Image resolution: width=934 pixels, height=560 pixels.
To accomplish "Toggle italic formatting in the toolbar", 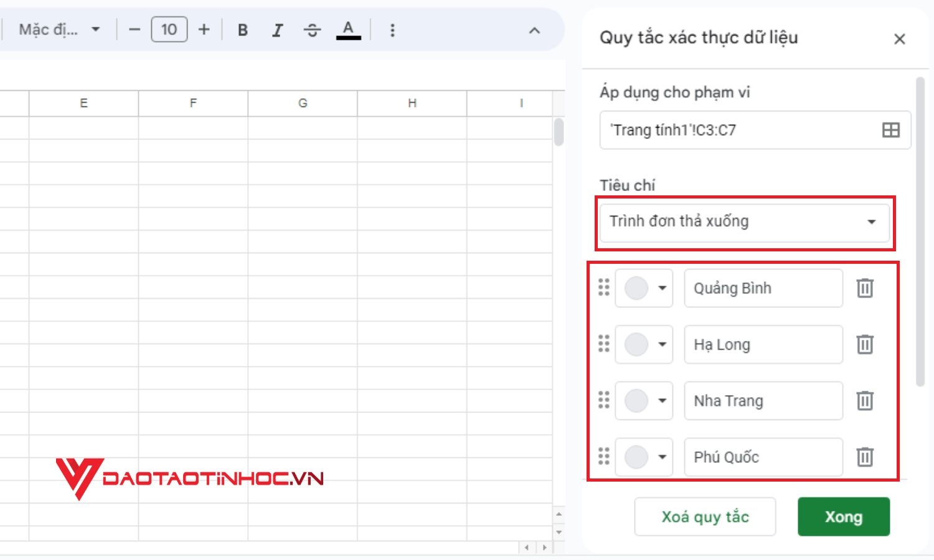I will click(x=278, y=30).
